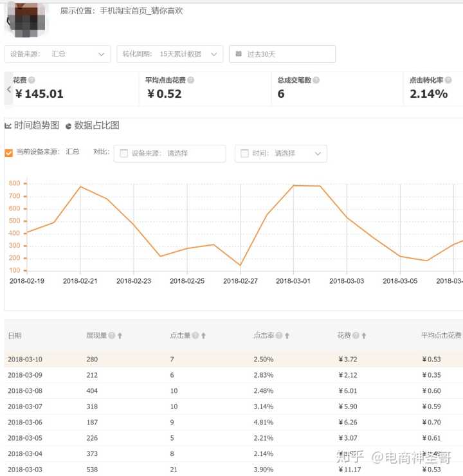This screenshot has width=463, height=476.
Task: Open the 时间 请选择 comparison dropdown
Action: [281, 154]
